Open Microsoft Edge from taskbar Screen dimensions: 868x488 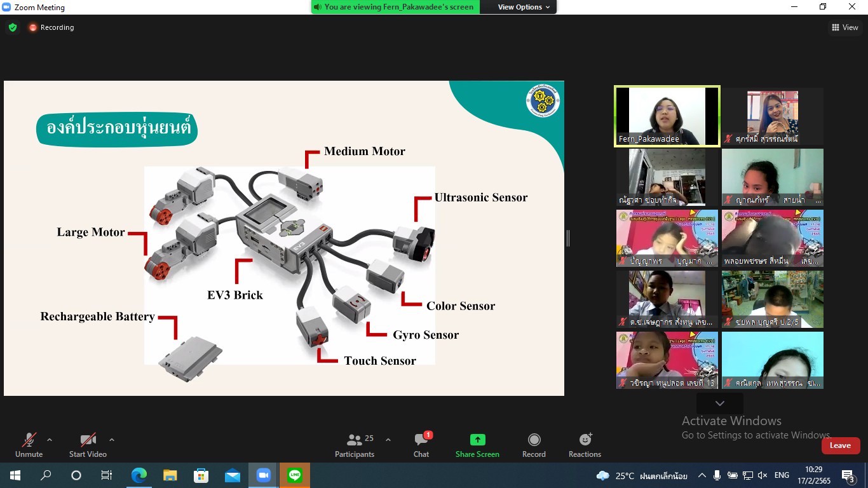(x=139, y=475)
